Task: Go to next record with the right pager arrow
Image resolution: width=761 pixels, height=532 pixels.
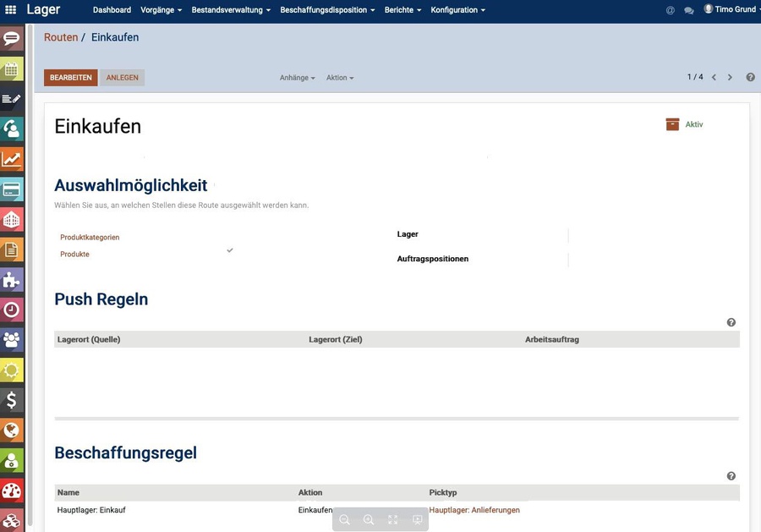Action: pyautogui.click(x=730, y=76)
